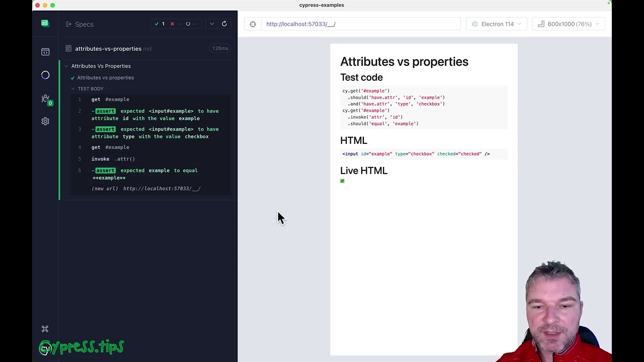Collapse the TEST BODY section
The height and width of the screenshot is (362, 644).
click(91, 88)
